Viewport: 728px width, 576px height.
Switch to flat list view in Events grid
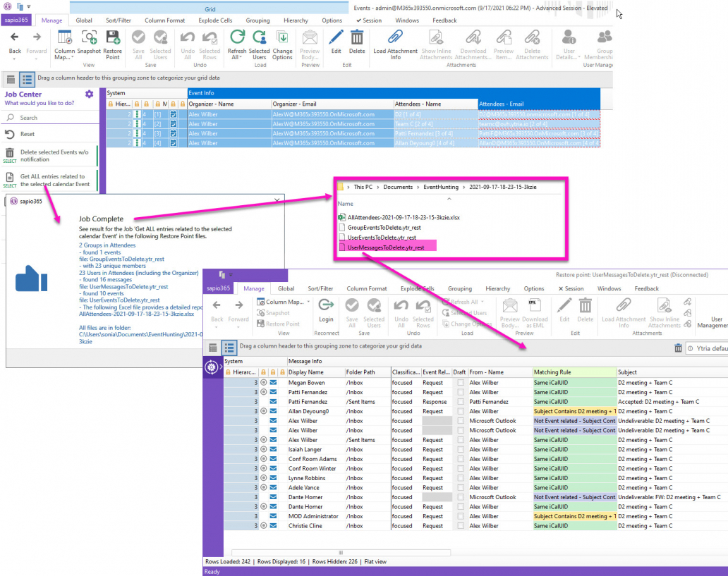click(11, 80)
